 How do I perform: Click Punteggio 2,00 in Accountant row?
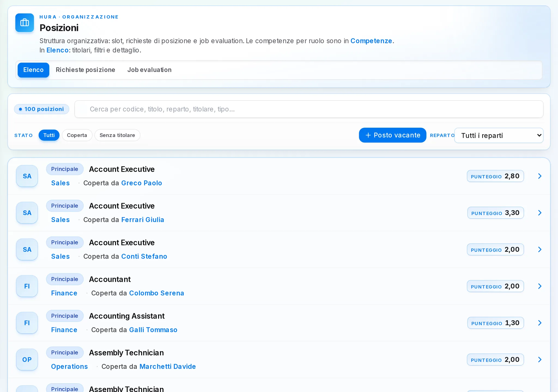(x=495, y=286)
